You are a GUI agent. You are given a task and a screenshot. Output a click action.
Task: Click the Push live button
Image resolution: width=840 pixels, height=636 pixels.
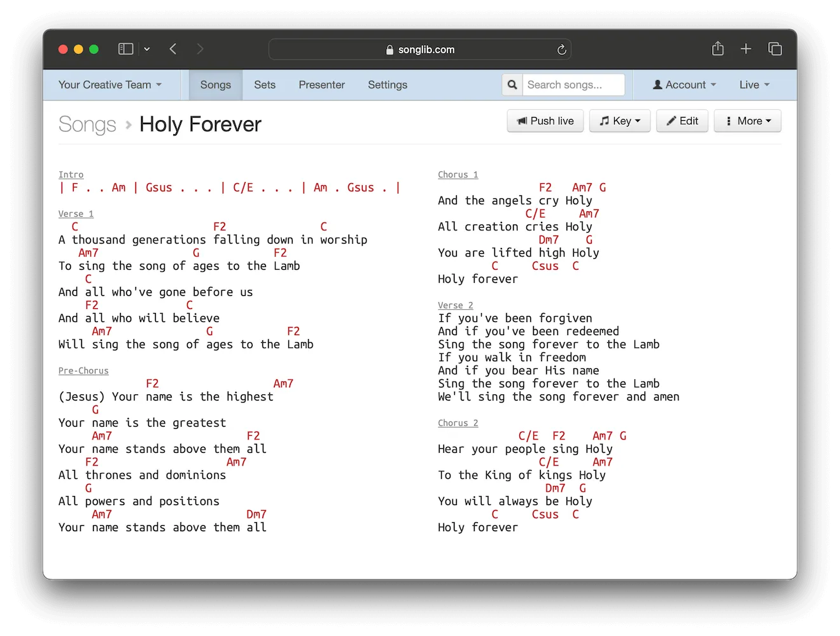(545, 121)
